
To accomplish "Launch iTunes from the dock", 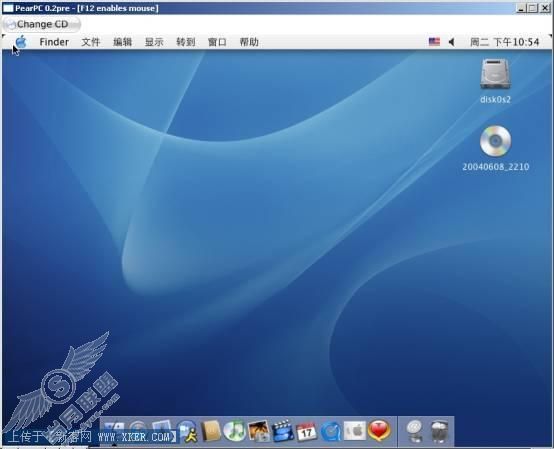I will tap(235, 431).
